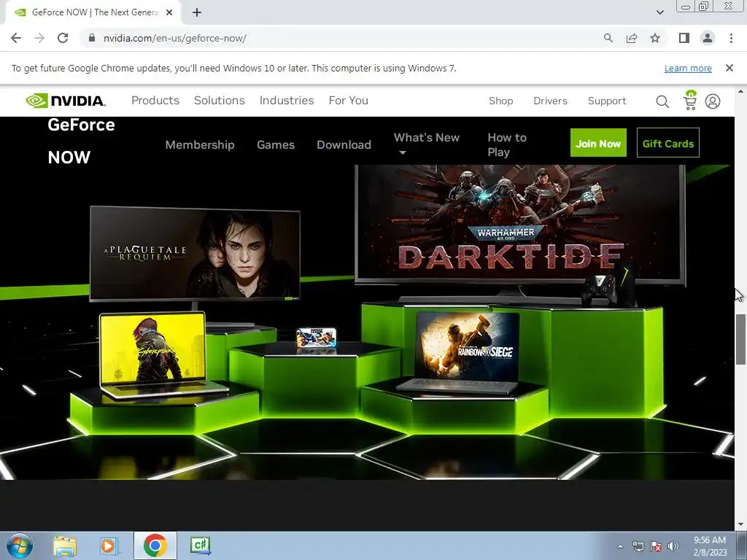This screenshot has height=560, width=747.
Task: Click the scrollbar down arrow
Action: [740, 524]
